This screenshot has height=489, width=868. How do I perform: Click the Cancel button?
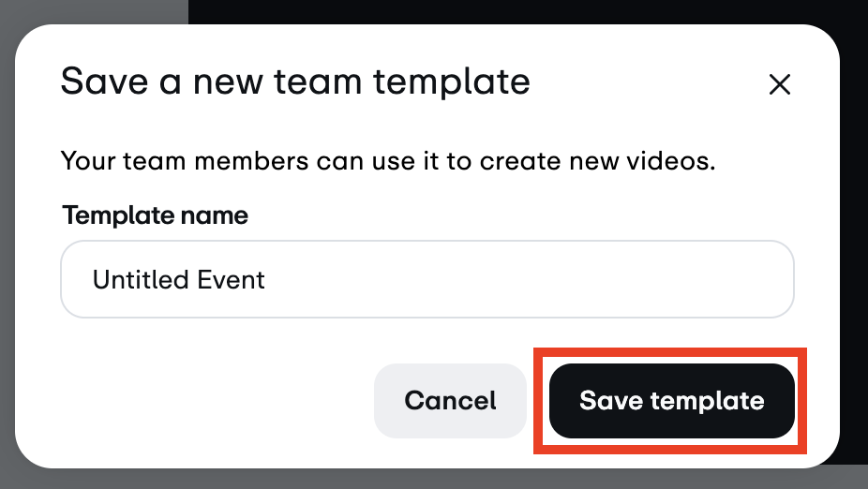pyautogui.click(x=450, y=401)
